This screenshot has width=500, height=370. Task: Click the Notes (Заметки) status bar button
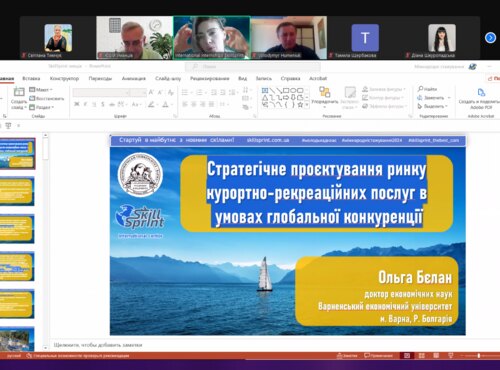(x=347, y=356)
